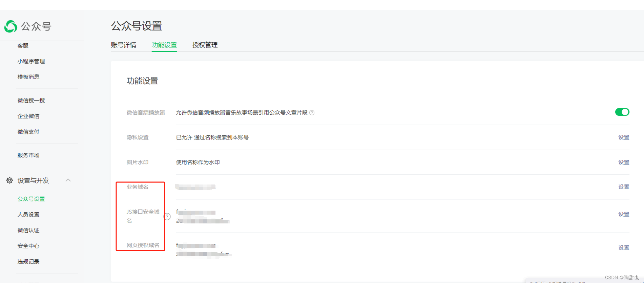Image resolution: width=644 pixels, height=283 pixels.
Task: Click the text 已允许 通过名称搜索到本账号
Action: coord(212,137)
